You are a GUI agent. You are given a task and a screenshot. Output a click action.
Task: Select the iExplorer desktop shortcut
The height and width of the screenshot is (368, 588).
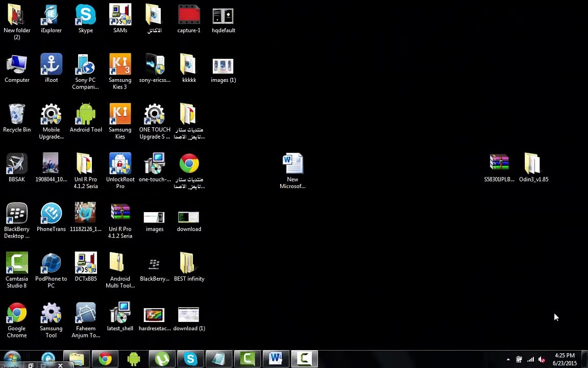pos(51,19)
